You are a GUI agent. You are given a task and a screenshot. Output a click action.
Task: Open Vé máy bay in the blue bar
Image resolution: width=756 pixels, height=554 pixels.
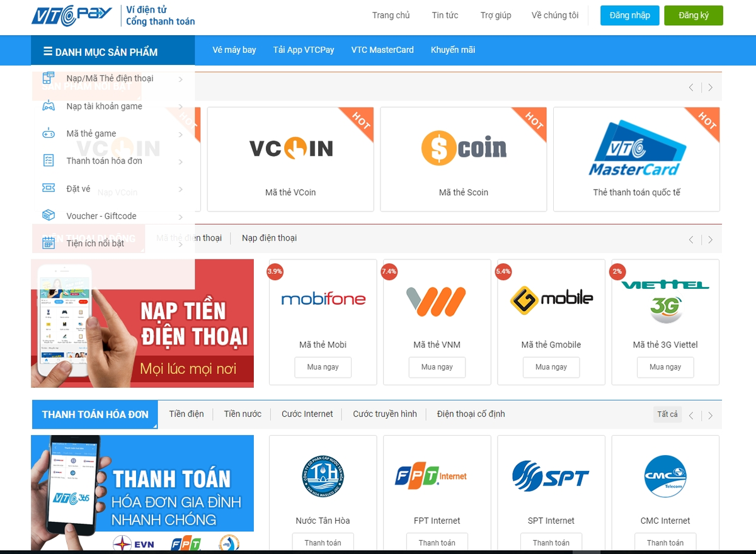[x=234, y=50]
